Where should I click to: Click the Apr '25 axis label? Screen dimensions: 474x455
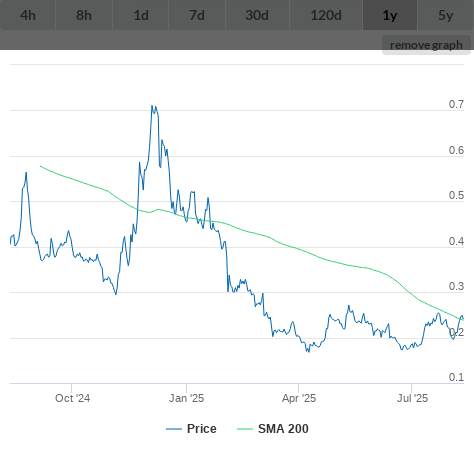coord(299,398)
